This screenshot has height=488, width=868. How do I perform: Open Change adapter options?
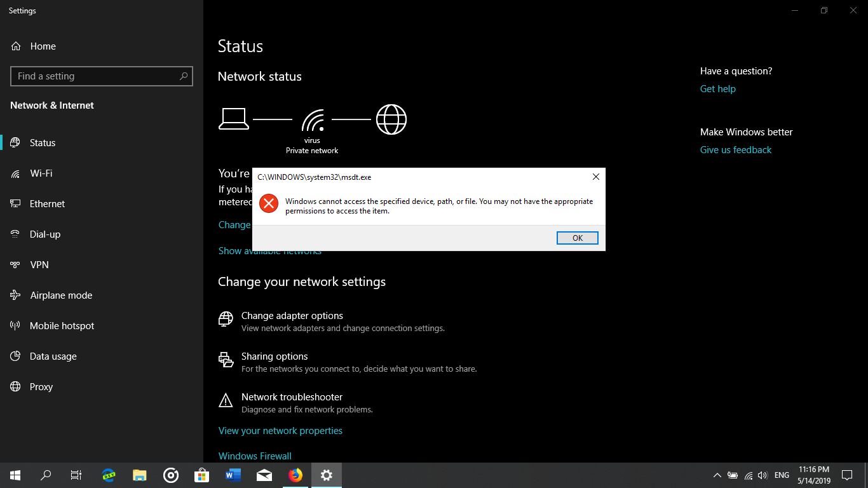click(292, 316)
